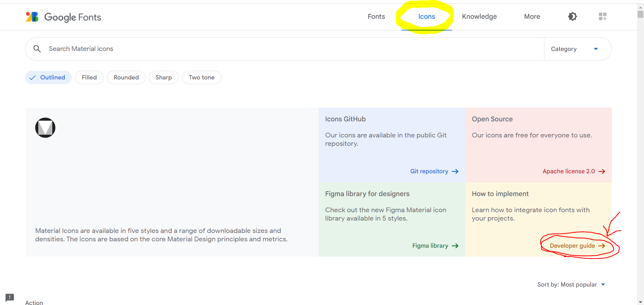Click the Icons GitHub heading
Image resolution: width=644 pixels, height=305 pixels.
pos(345,119)
